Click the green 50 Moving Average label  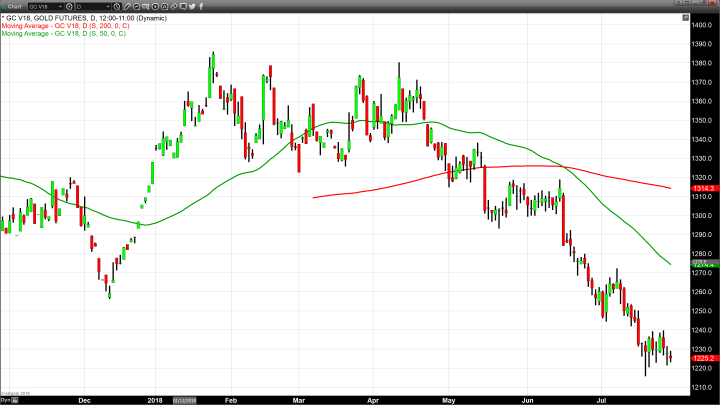[x=63, y=34]
